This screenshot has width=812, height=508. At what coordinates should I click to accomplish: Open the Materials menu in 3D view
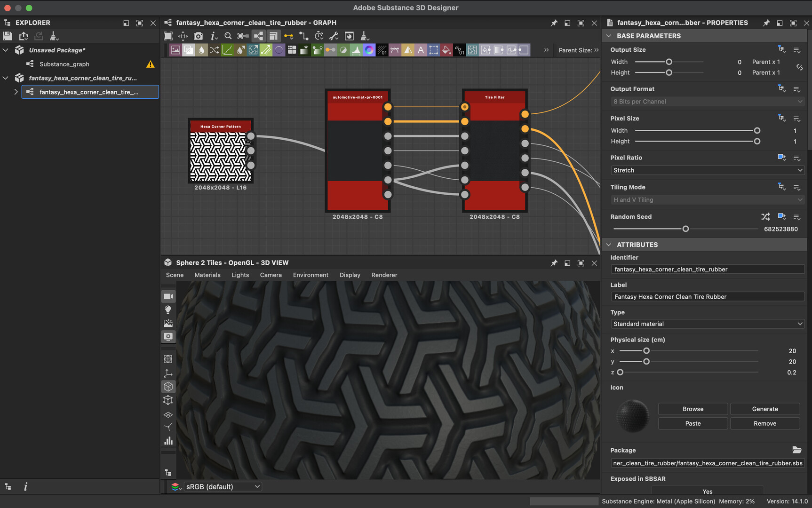207,275
